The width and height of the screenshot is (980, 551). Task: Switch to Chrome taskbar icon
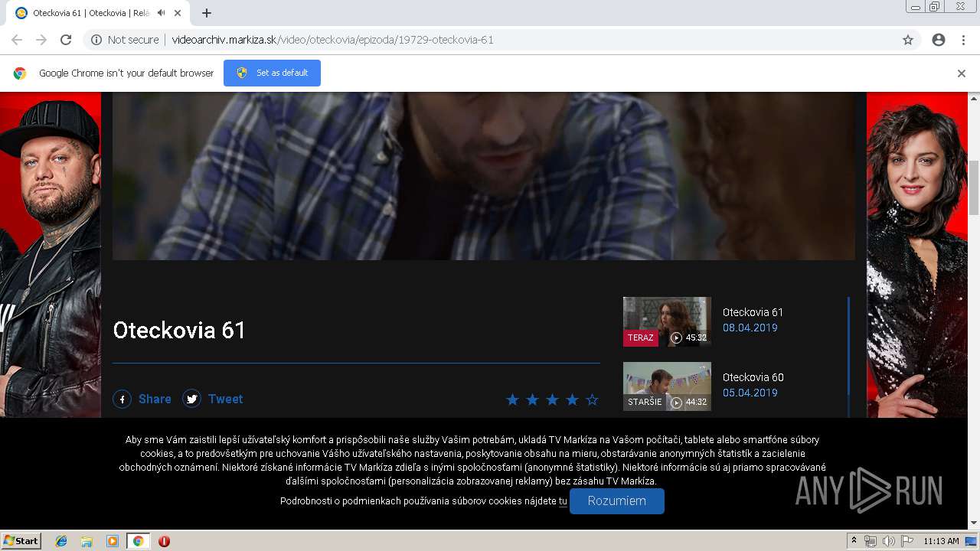click(138, 541)
